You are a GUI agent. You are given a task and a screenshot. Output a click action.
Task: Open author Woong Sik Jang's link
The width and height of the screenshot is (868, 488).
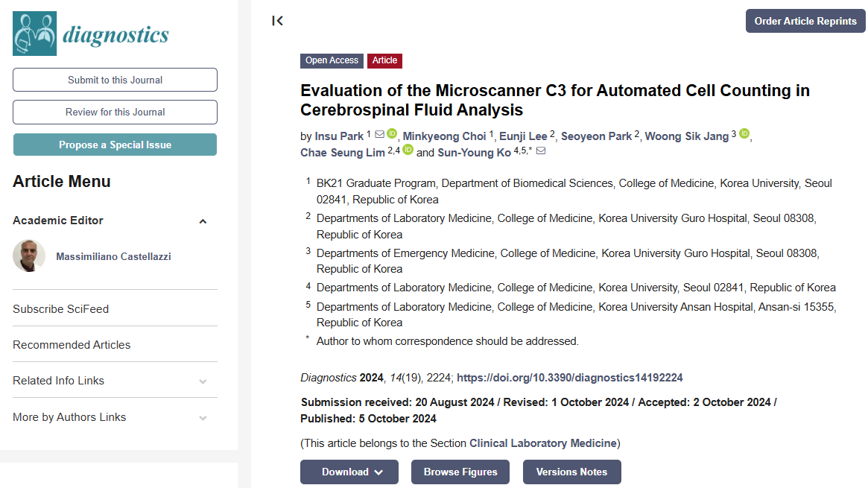tap(686, 136)
